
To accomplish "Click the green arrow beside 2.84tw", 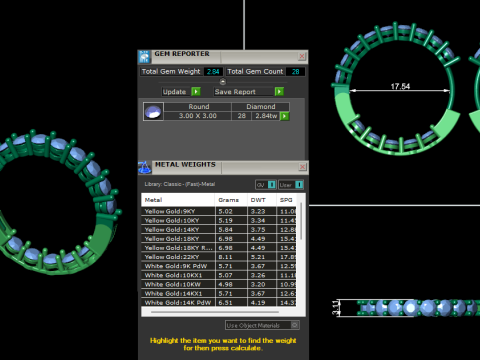I will coord(285,116).
